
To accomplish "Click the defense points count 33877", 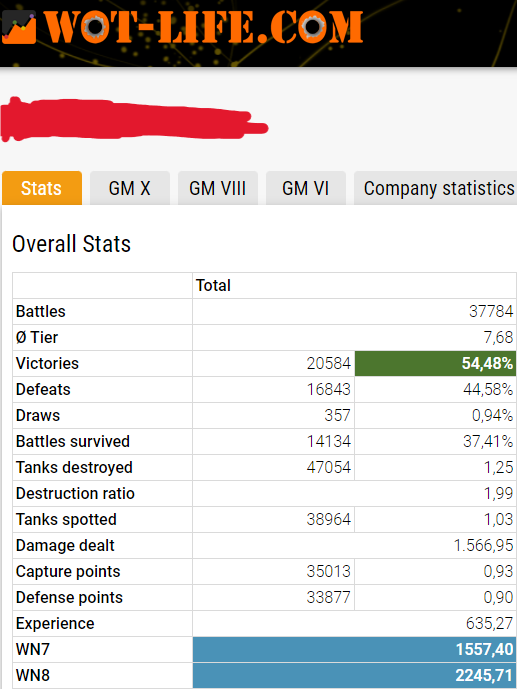I will point(329,597).
